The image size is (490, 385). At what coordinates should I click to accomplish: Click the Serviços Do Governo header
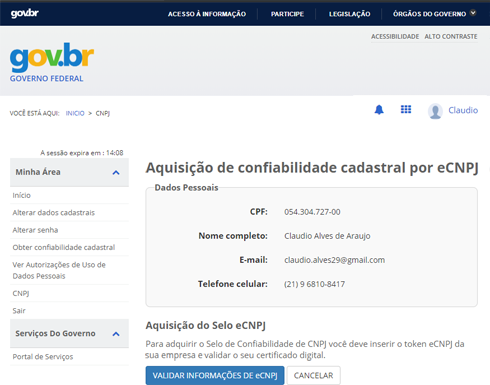click(69, 334)
